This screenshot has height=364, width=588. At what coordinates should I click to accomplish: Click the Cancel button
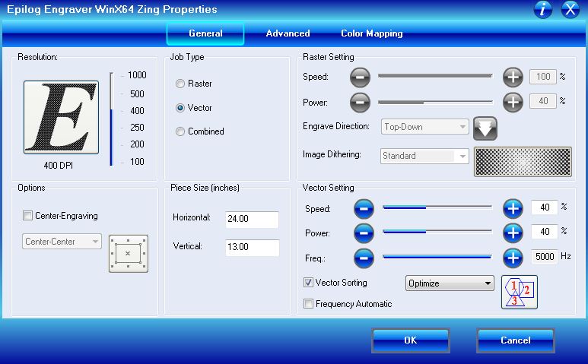pyautogui.click(x=516, y=340)
